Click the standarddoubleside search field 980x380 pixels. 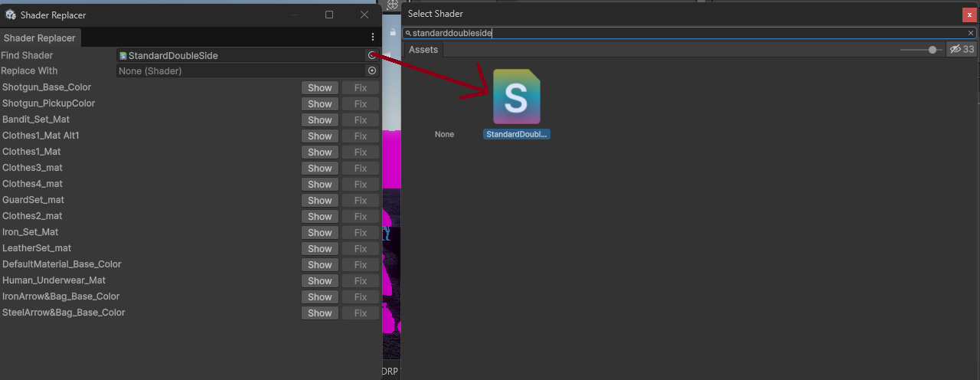point(681,33)
